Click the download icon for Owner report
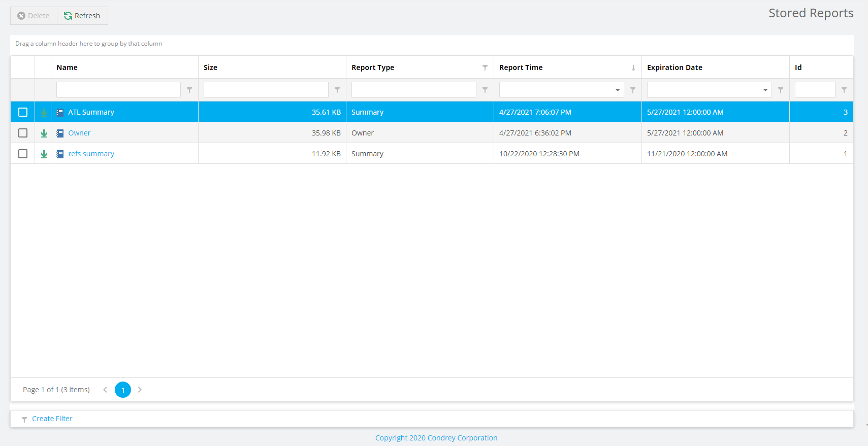Viewport: 868px width, 446px height. coord(44,133)
